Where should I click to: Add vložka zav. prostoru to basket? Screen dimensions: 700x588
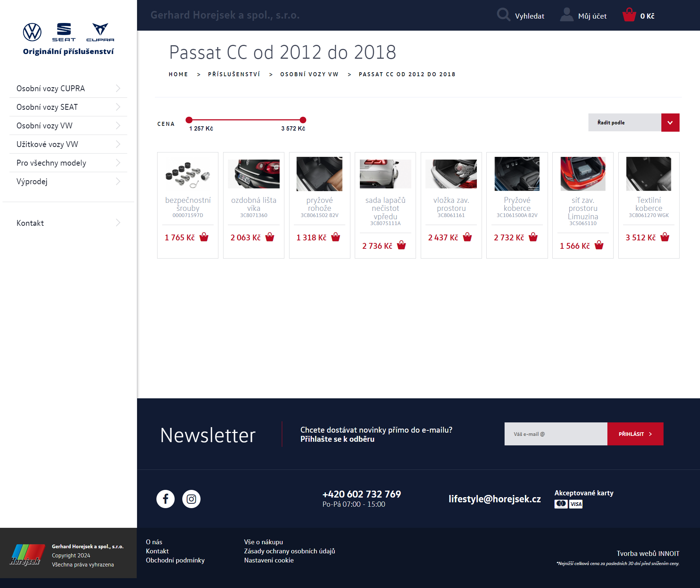467,237
